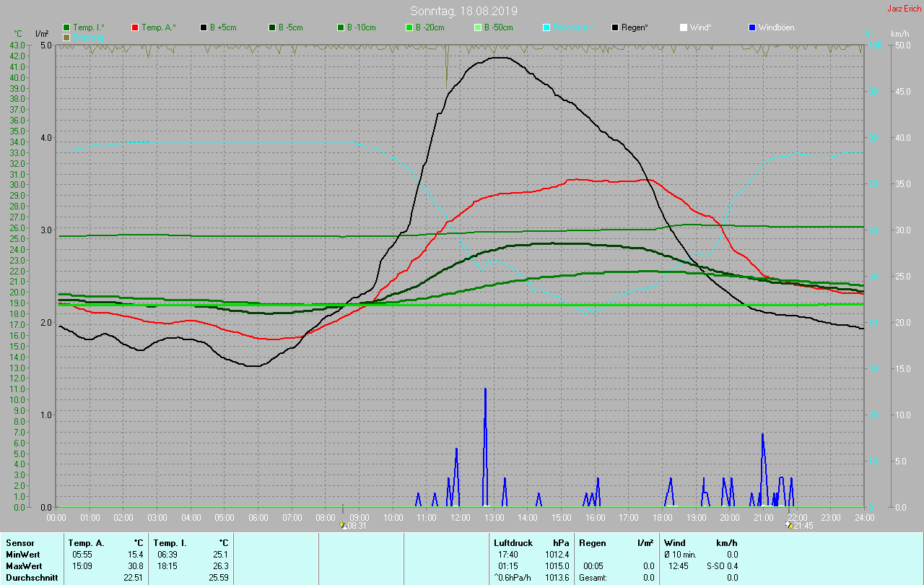Click the sunrise marker at 08:31
Screen dimensions: 924x585
(x=344, y=525)
